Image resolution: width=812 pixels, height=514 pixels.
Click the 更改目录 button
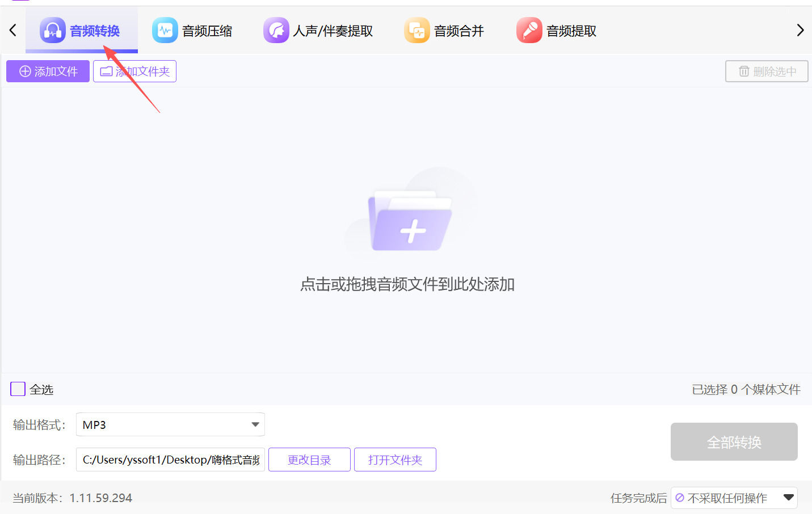click(309, 460)
